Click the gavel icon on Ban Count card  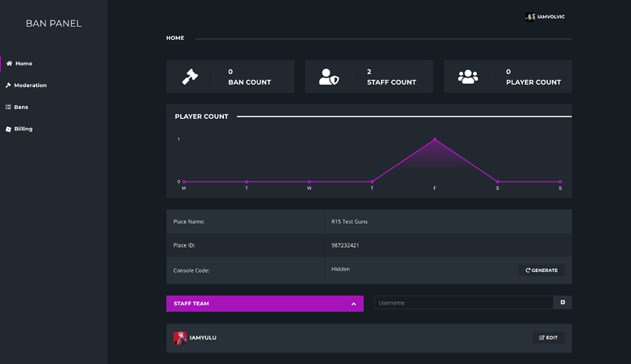190,77
